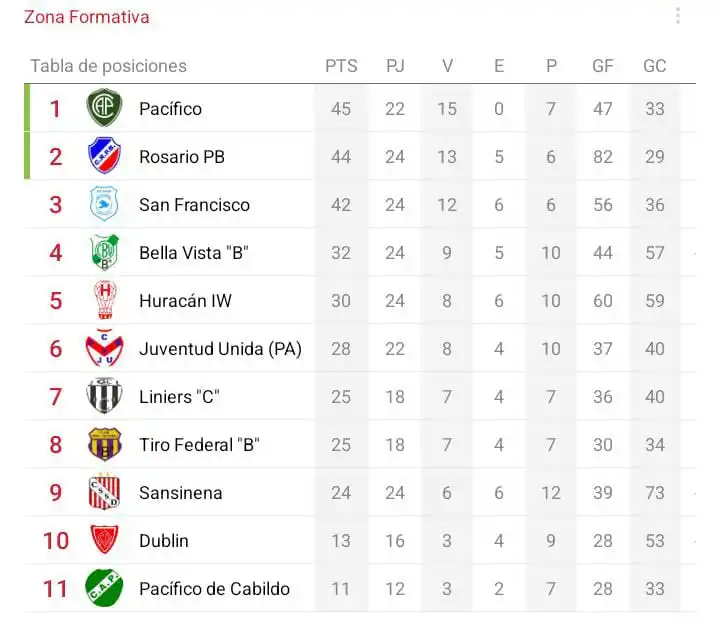
Task: Click the Pacífico de Cabildo green logo
Action: [104, 588]
